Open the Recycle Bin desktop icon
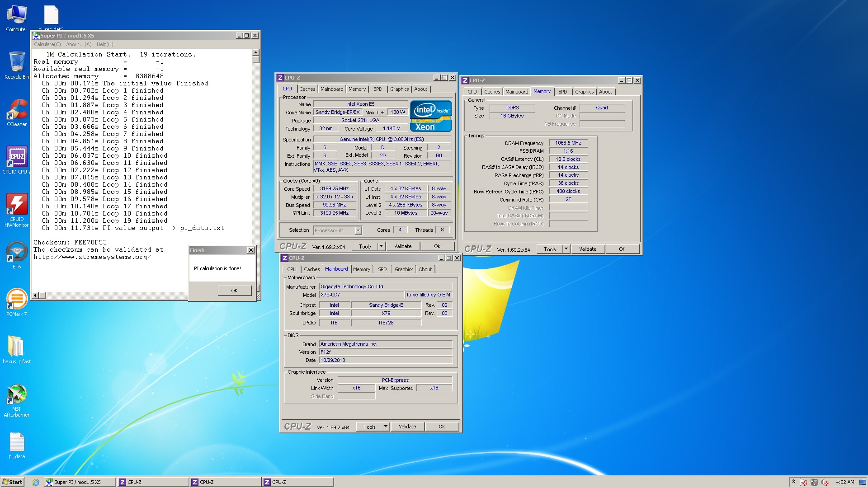868x488 pixels. point(17,66)
